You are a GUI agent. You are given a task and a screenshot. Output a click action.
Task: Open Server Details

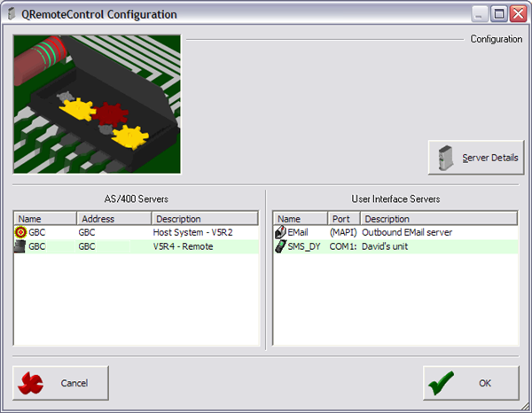tap(476, 158)
